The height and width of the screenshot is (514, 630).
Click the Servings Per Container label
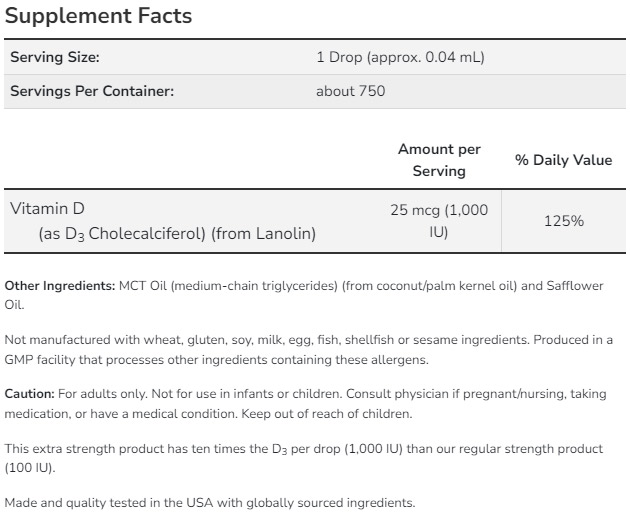pos(92,91)
